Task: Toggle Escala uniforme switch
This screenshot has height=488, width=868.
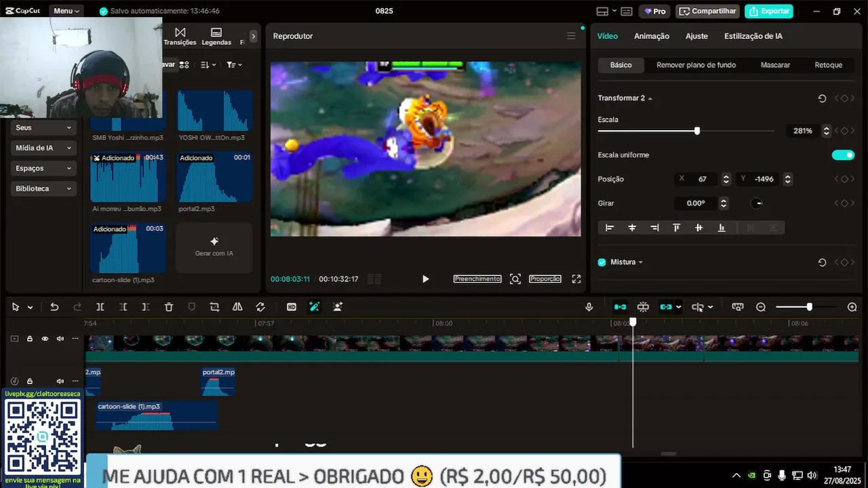Action: tap(843, 155)
